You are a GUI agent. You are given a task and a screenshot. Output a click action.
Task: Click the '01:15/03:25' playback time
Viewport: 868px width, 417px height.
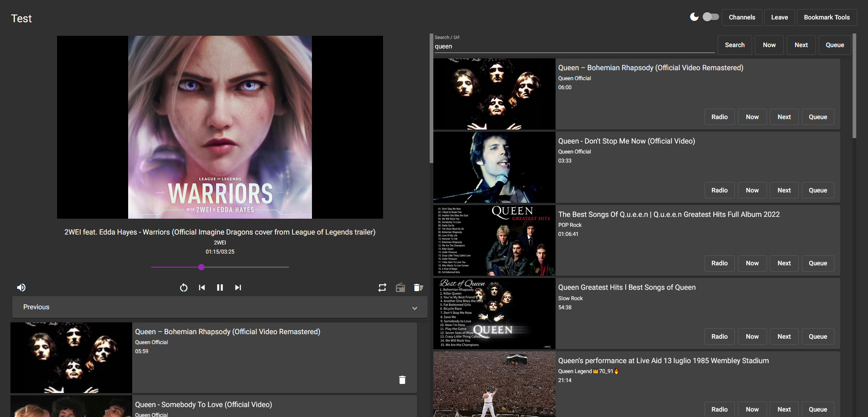[220, 252]
